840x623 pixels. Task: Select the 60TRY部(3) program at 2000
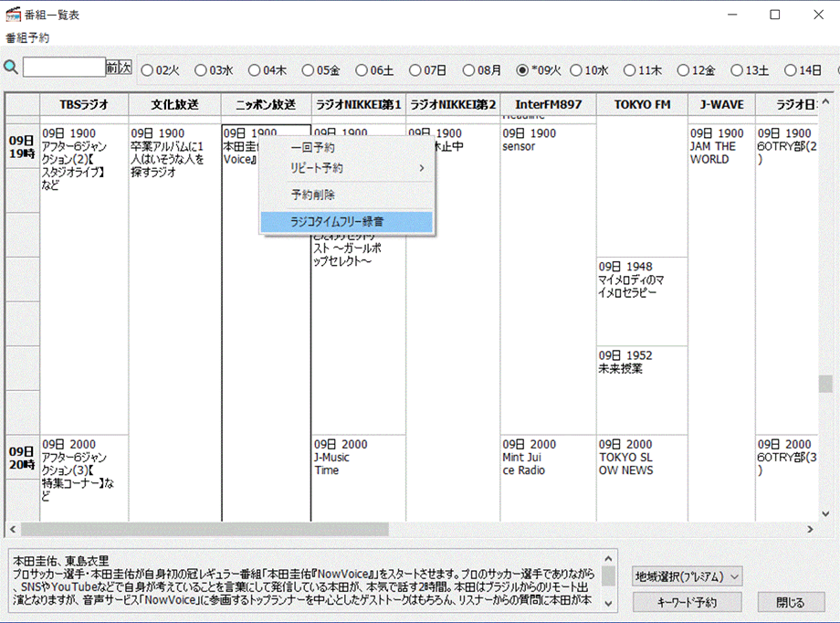coord(786,478)
